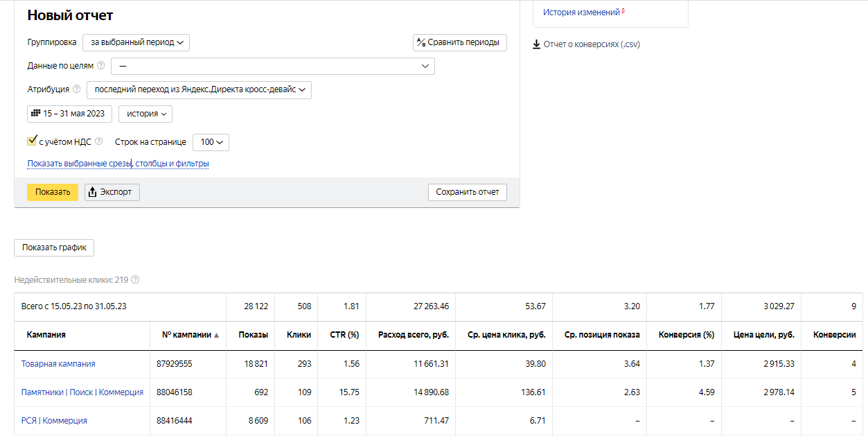Click help icon beside Атрибуция label
Screen dimensions: 868x443
[77, 89]
